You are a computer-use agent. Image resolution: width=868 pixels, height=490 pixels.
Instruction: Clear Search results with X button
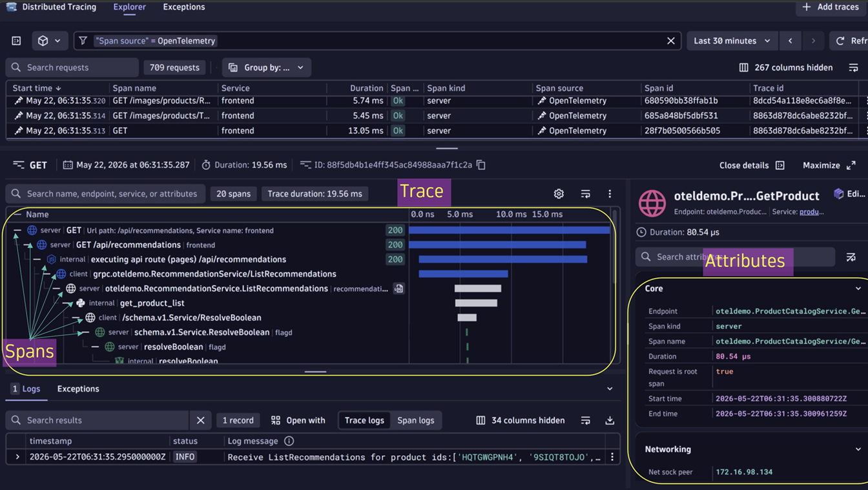(200, 420)
